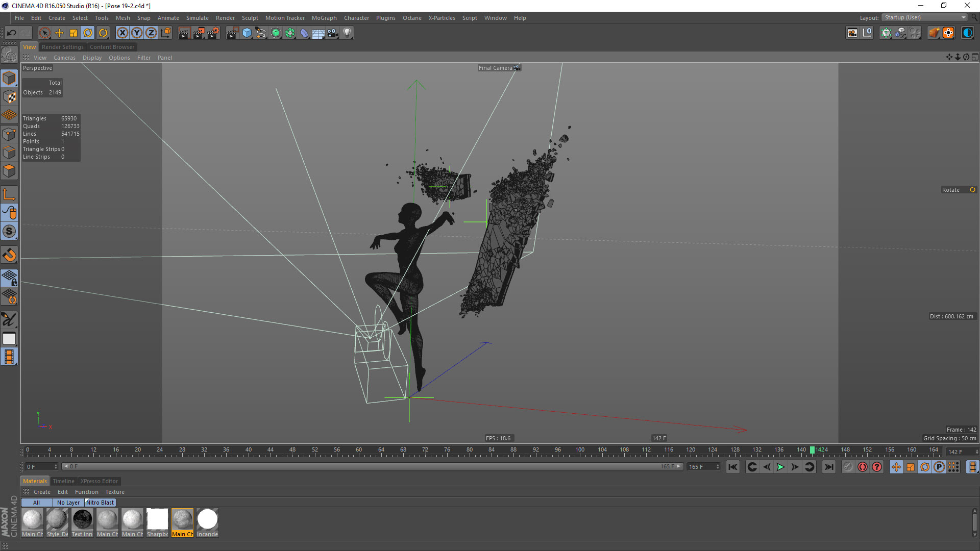Screen dimensions: 980x551
Task: Add a Light object from toolbar
Action: point(347,33)
